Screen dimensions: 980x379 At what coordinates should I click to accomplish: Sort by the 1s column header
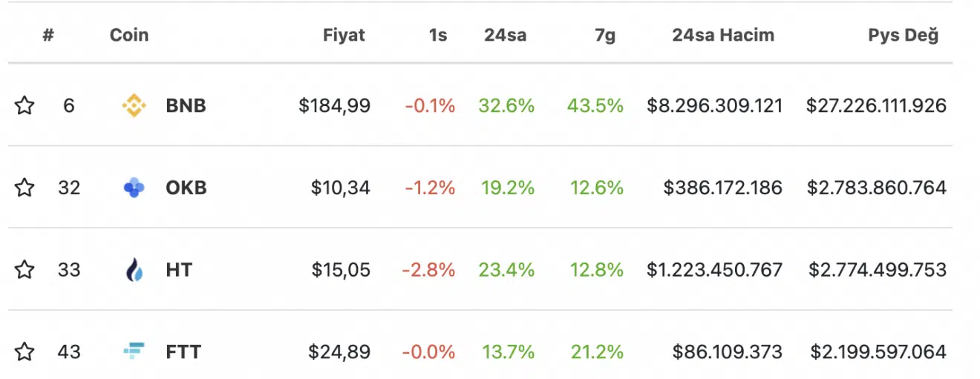(438, 35)
